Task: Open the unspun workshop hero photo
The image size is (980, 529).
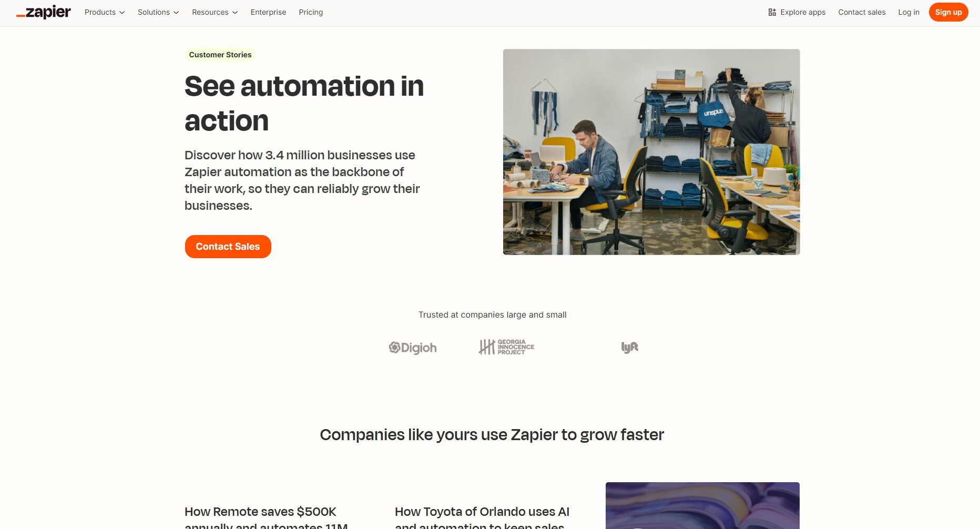Action: (651, 152)
